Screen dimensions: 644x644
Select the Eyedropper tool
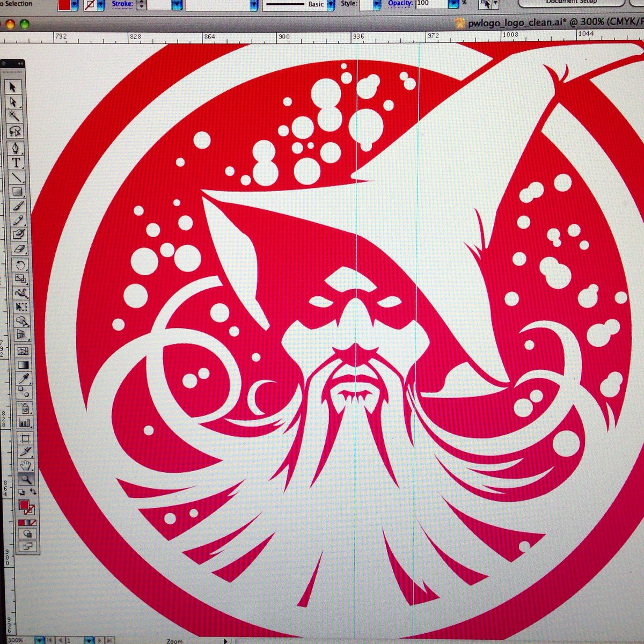[24, 379]
